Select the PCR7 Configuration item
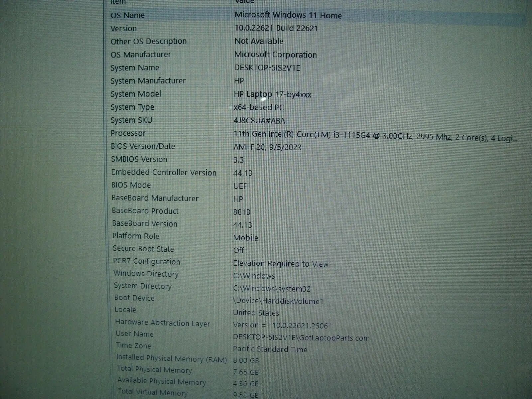This screenshot has width=532, height=399. coord(146,261)
